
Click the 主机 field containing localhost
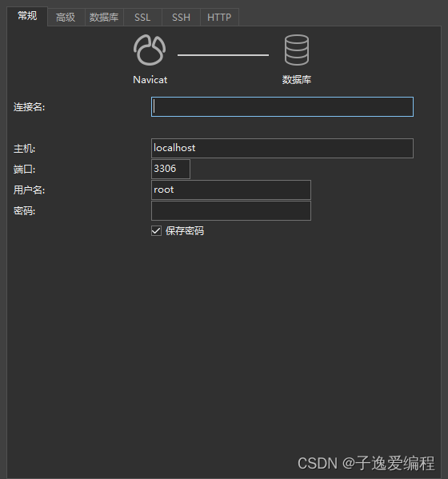point(282,148)
